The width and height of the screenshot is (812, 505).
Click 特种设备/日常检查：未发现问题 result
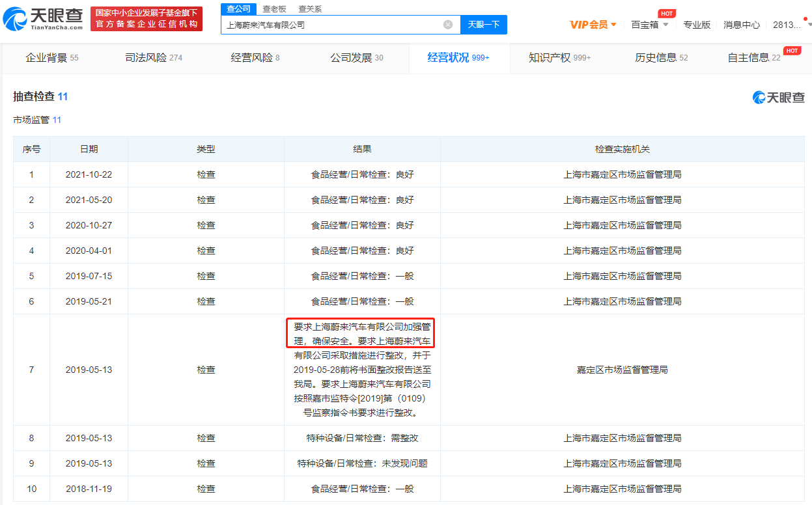click(x=362, y=463)
